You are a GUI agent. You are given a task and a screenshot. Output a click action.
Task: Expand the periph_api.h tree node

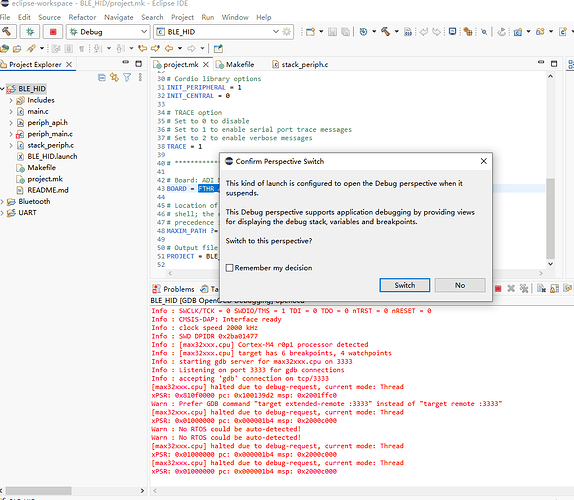pyautogui.click(x=11, y=123)
